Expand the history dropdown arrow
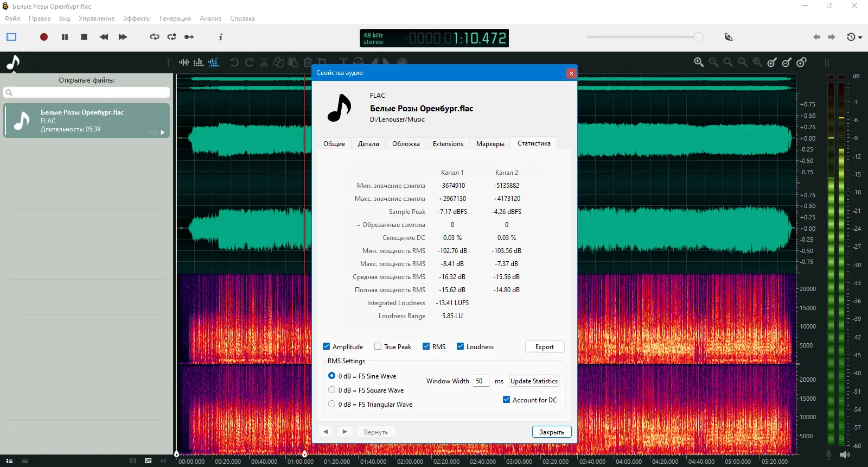The image size is (868, 467). (860, 37)
